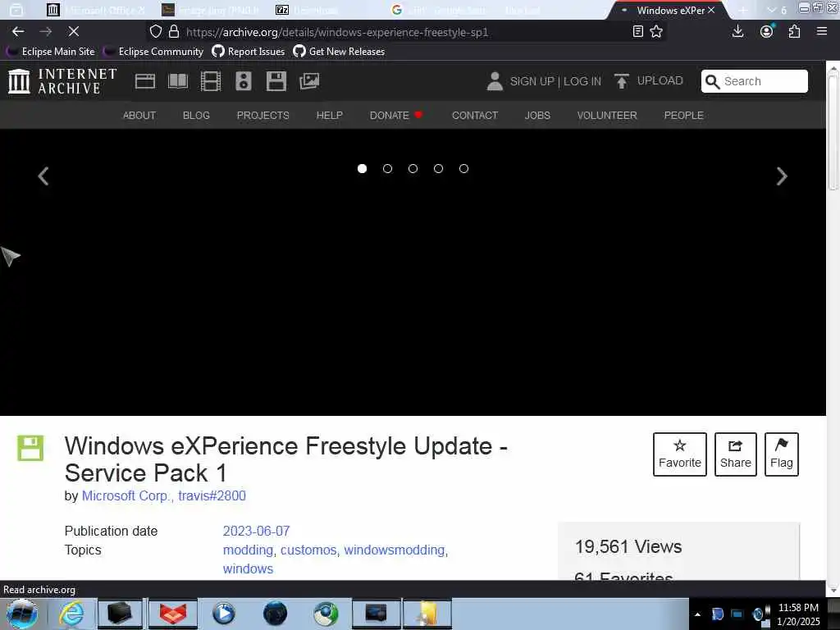Open the Eclipse Main Site bookmark
This screenshot has height=630, width=840.
51,52
